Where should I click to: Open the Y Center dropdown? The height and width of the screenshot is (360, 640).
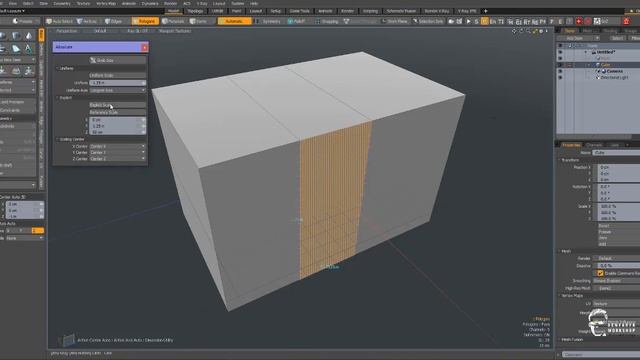(x=118, y=152)
